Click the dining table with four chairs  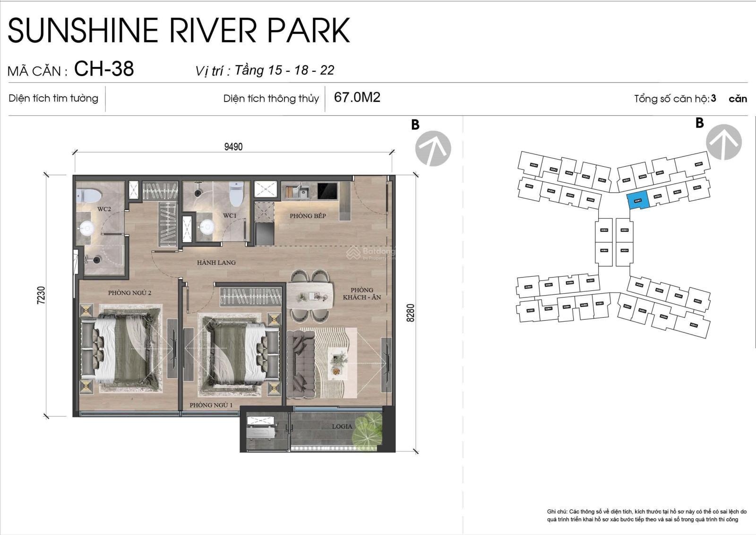tap(310, 296)
